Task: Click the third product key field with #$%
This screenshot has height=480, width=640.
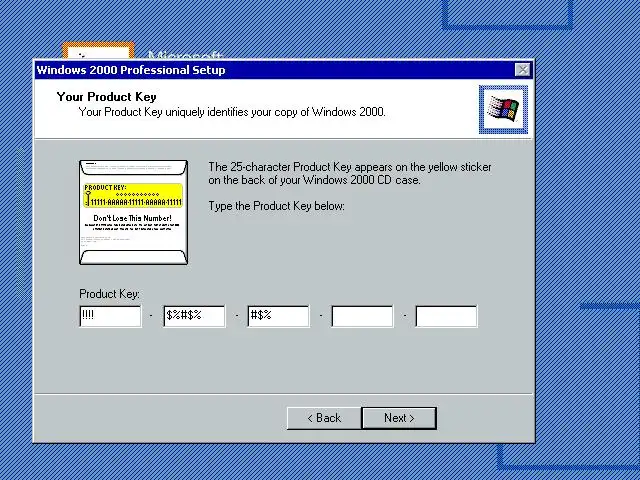Action: coord(278,316)
